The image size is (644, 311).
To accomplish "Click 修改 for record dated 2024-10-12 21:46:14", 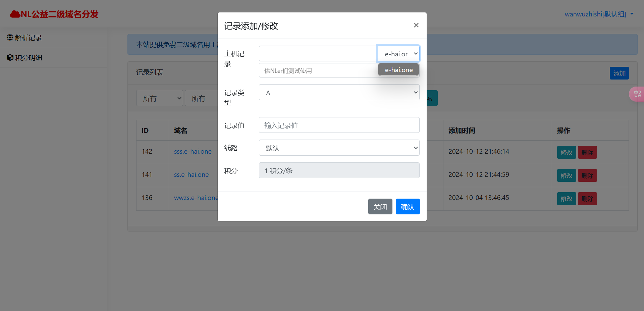I will (566, 152).
